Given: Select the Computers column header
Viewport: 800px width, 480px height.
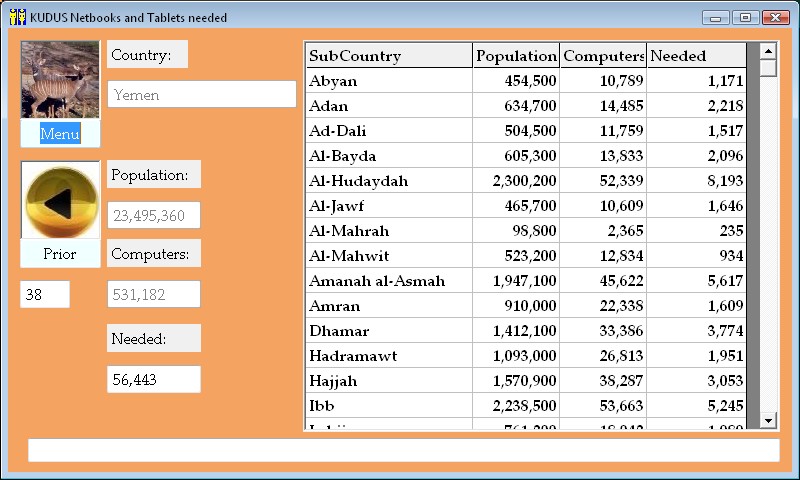Looking at the screenshot, I should [x=603, y=56].
